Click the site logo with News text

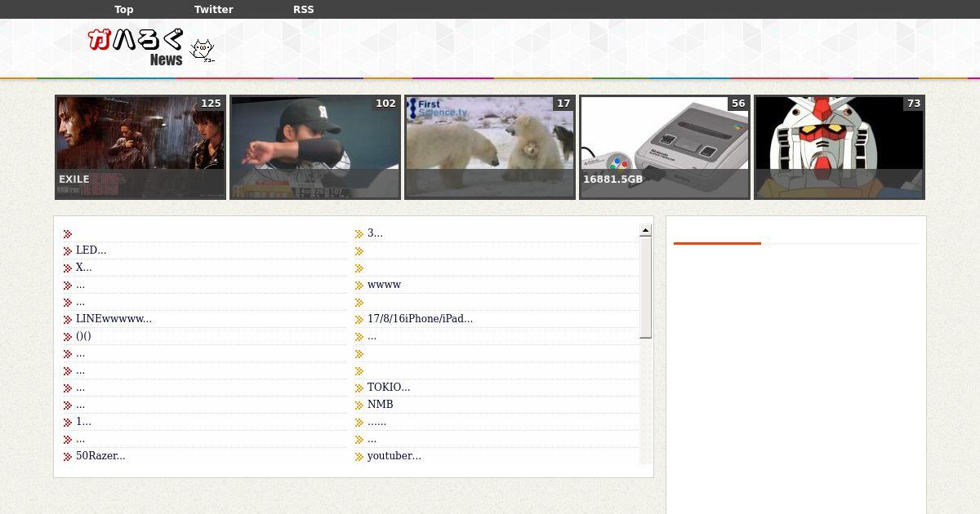pyautogui.click(x=136, y=48)
